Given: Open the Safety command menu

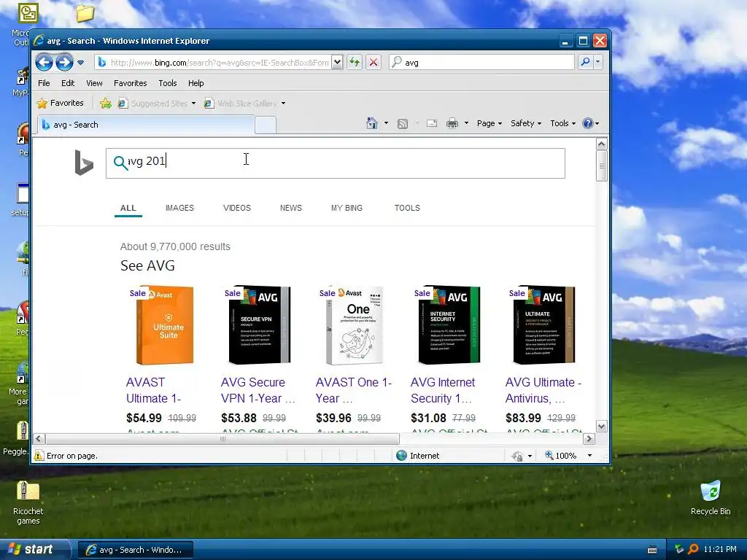Looking at the screenshot, I should (x=526, y=123).
